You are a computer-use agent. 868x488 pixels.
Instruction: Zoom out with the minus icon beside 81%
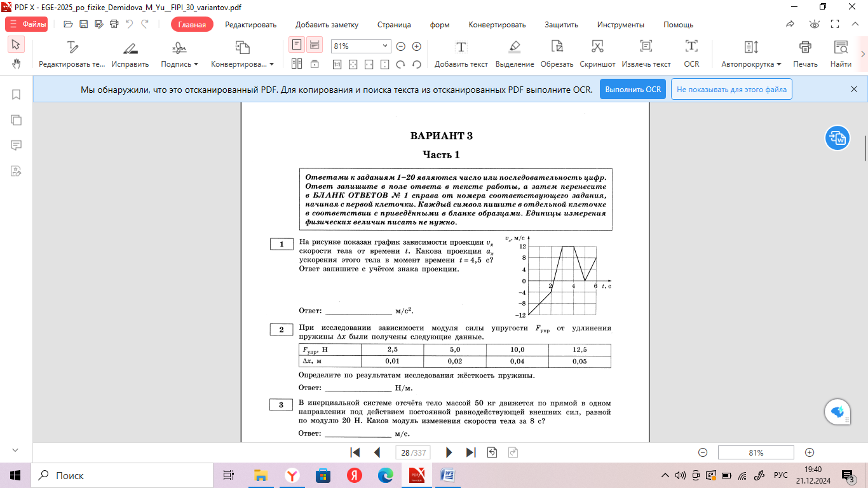(401, 46)
